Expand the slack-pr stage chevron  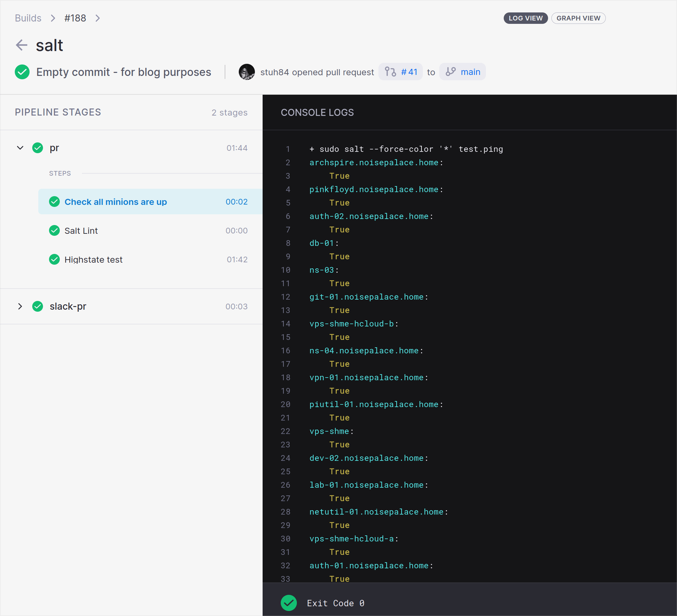pyautogui.click(x=20, y=306)
